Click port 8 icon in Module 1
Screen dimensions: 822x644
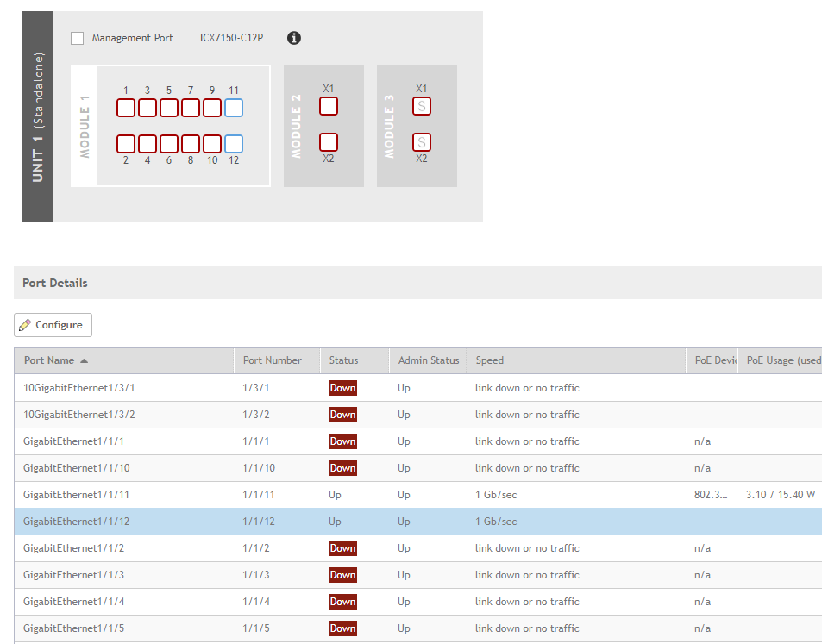click(191, 144)
